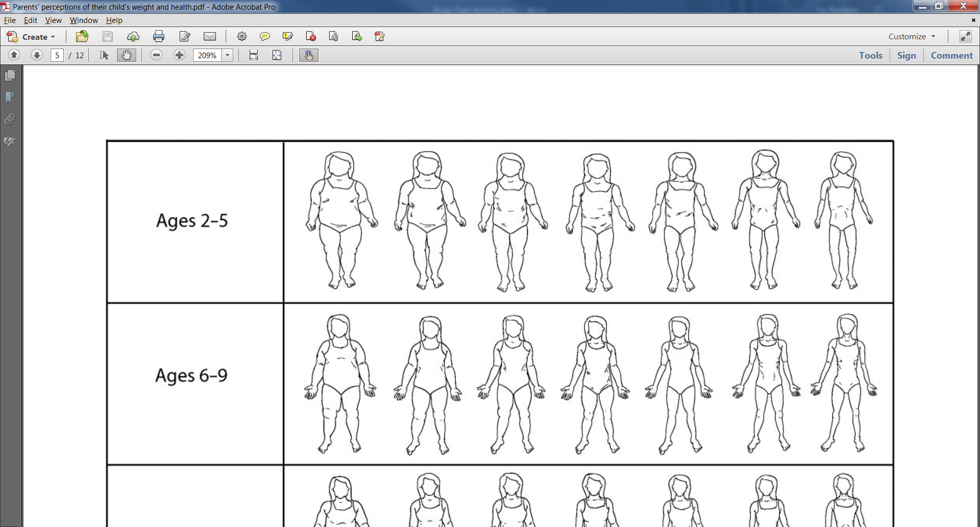Open the Window menu

coord(84,20)
